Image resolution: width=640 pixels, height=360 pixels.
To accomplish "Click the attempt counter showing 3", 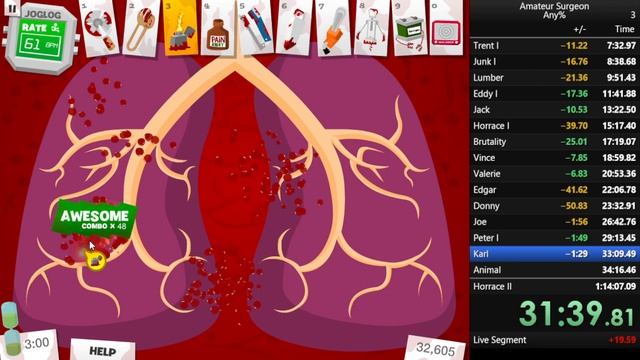I will pyautogui.click(x=633, y=15).
